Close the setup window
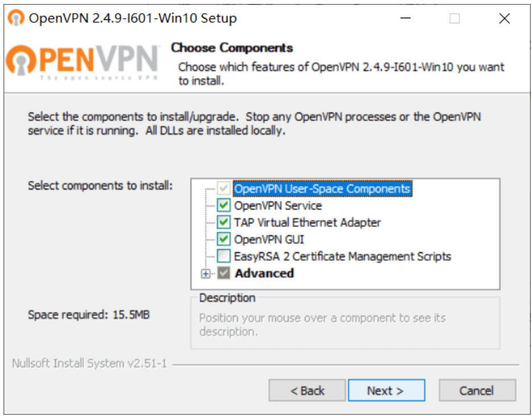The height and width of the screenshot is (416, 532). point(505,18)
